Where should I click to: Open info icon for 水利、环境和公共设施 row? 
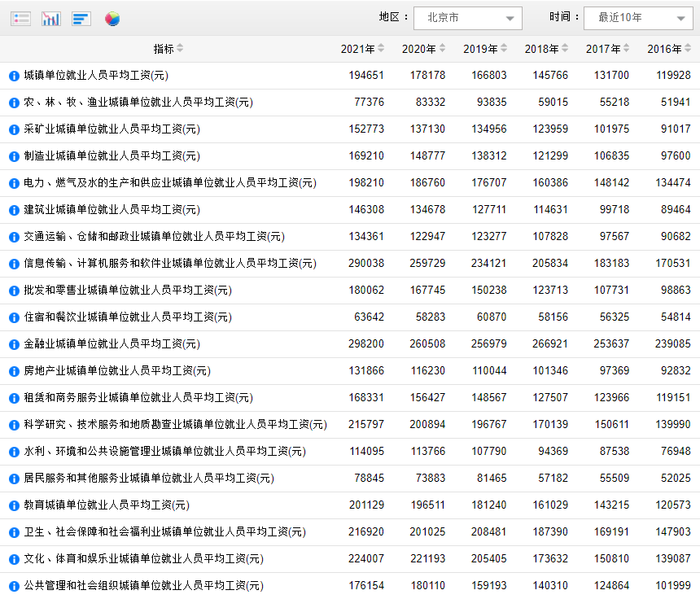(x=15, y=452)
